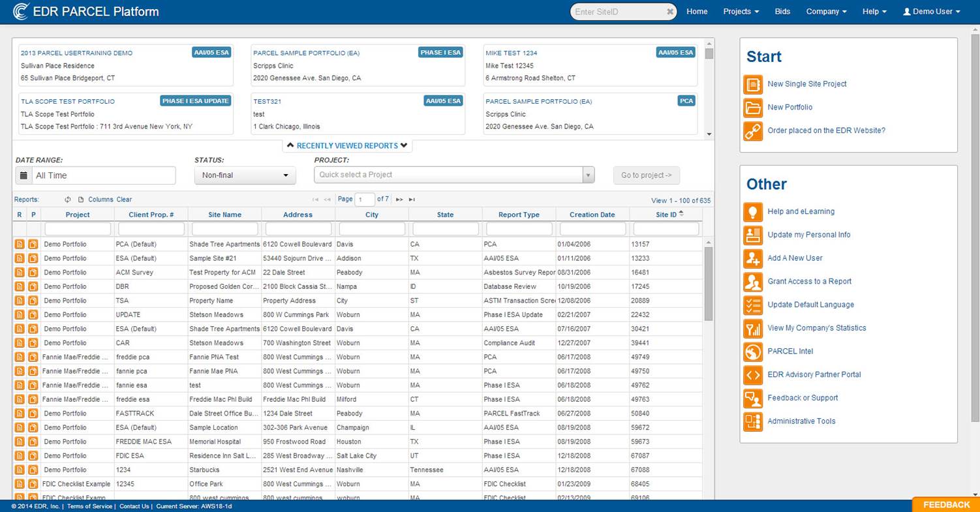The image size is (980, 512).
Task: Open the Company dropdown menu
Action: tap(826, 12)
